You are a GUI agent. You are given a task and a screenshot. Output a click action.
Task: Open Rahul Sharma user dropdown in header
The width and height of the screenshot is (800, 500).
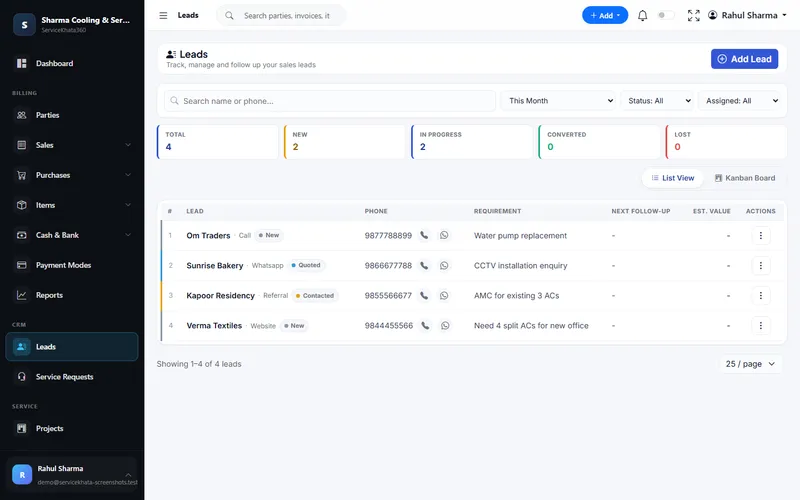click(747, 15)
